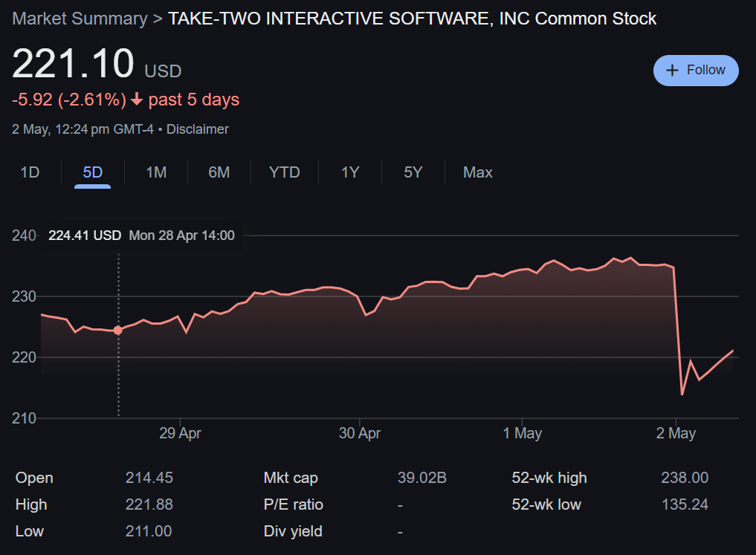Click the Follow button
Viewport: 756px width, 555px height.
[x=695, y=70]
